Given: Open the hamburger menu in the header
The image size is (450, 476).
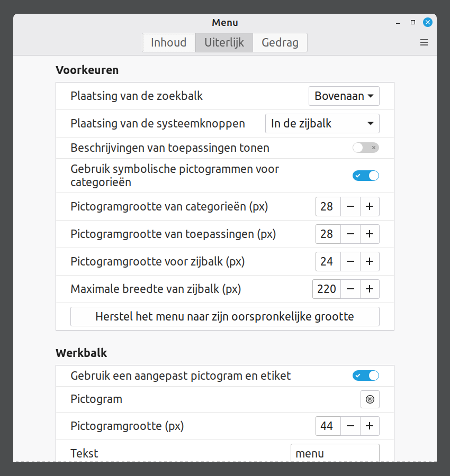Looking at the screenshot, I should pyautogui.click(x=424, y=43).
